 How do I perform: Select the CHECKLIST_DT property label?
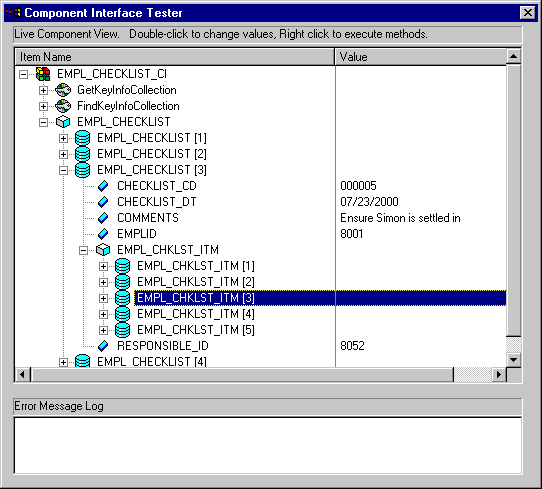(x=157, y=202)
